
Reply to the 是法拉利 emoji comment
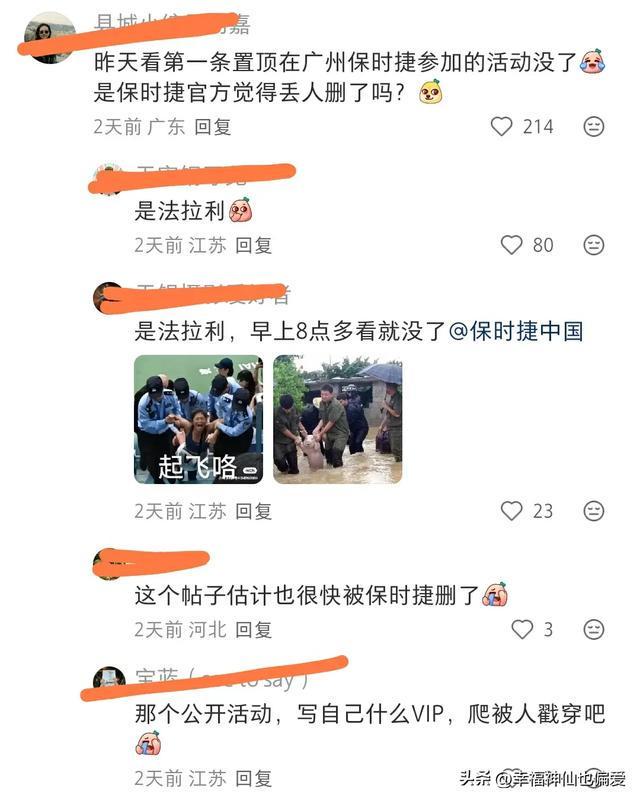pyautogui.click(x=254, y=245)
